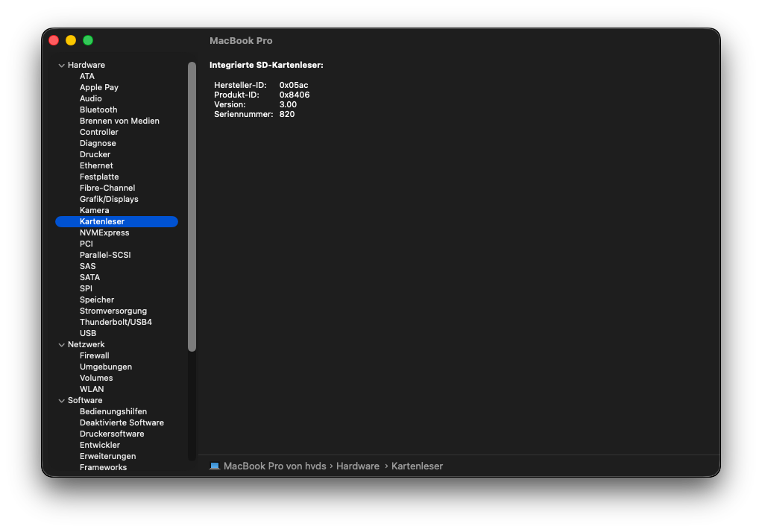Click the Hersteller-ID label
Image resolution: width=762 pixels, height=532 pixels.
click(241, 85)
